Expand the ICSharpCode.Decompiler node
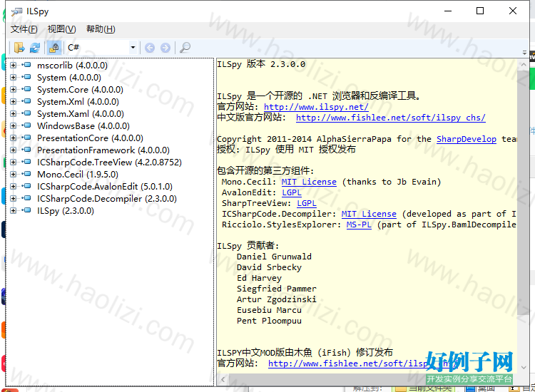Viewport: 535px width, 392px height. 14,198
